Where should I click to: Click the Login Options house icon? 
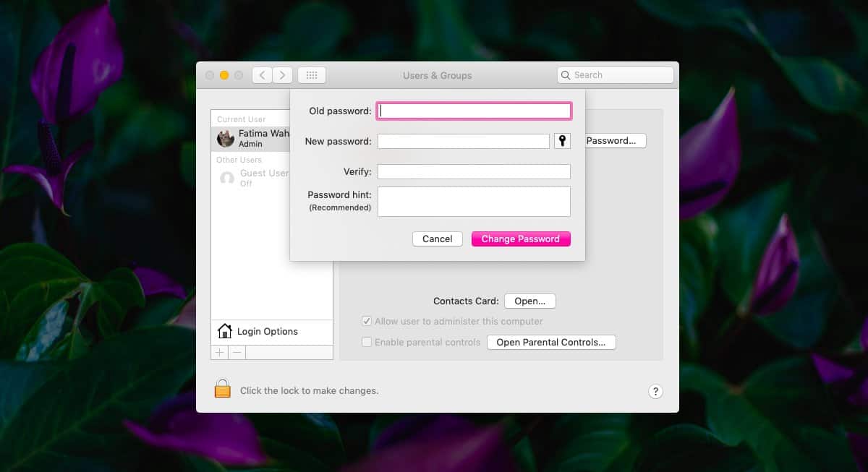[225, 331]
